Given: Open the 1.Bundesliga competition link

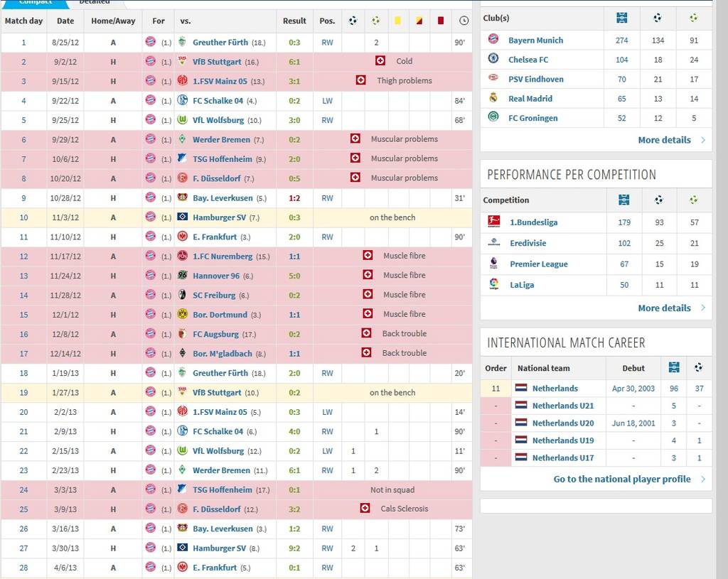Looking at the screenshot, I should coord(533,222).
